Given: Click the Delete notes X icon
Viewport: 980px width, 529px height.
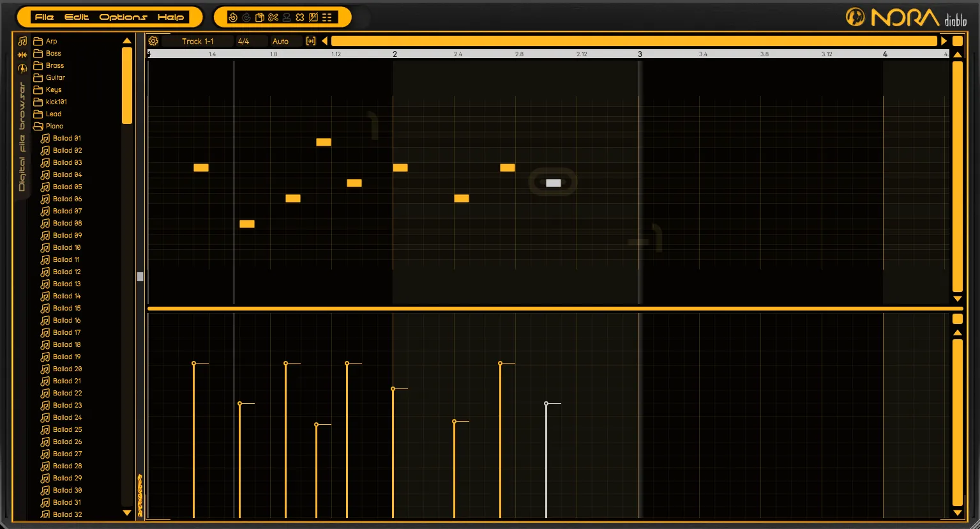Looking at the screenshot, I should pos(300,17).
